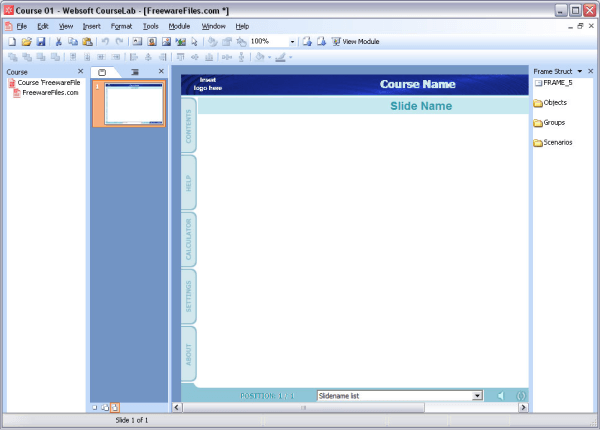Insert picture icon with orange portrait
Image resolution: width=600 pixels, height=430 pixels.
[152, 41]
